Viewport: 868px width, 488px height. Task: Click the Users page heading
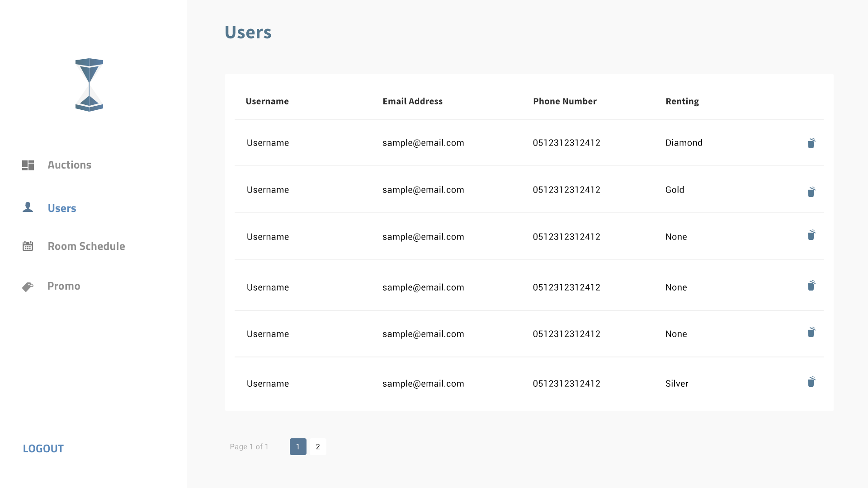(x=248, y=32)
